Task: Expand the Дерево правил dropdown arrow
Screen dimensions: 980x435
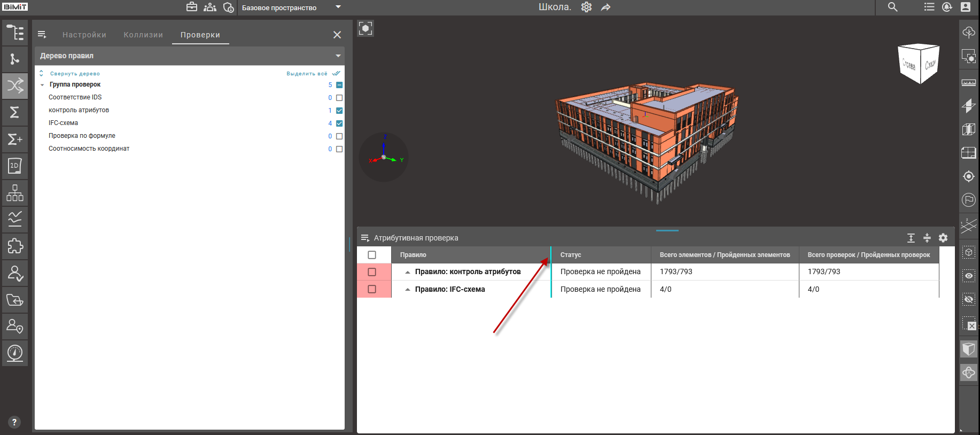Action: 338,56
